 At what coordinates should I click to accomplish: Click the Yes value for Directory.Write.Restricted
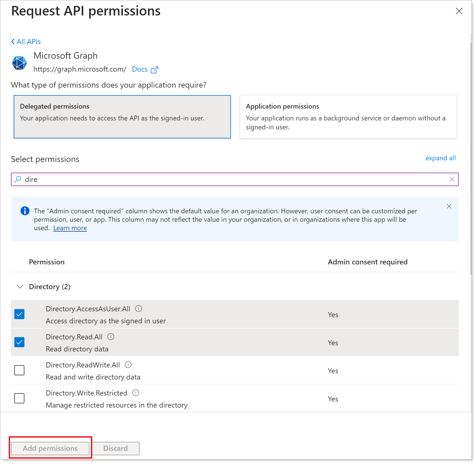[x=333, y=399]
